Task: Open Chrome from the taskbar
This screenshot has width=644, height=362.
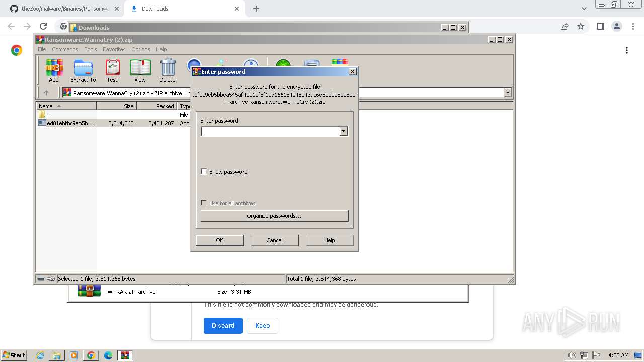Action: [x=91, y=355]
